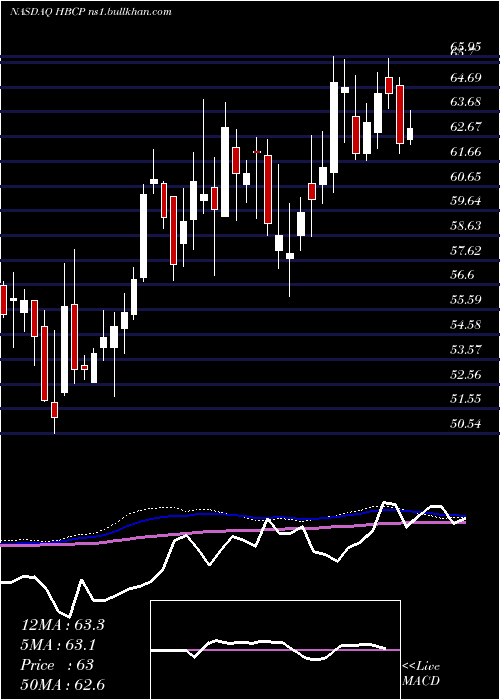Click the 50.54 price axis label
Viewport: 500px width, 700px height.
pos(466,424)
